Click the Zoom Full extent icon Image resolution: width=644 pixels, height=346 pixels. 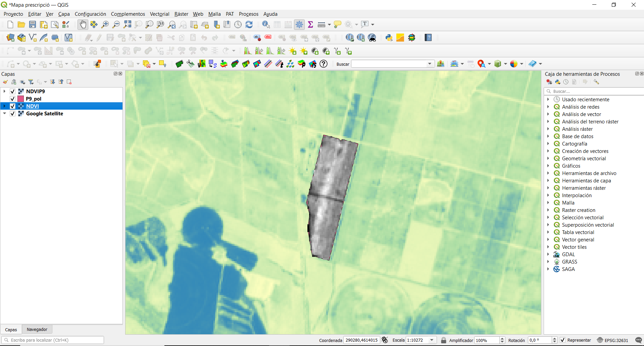127,24
